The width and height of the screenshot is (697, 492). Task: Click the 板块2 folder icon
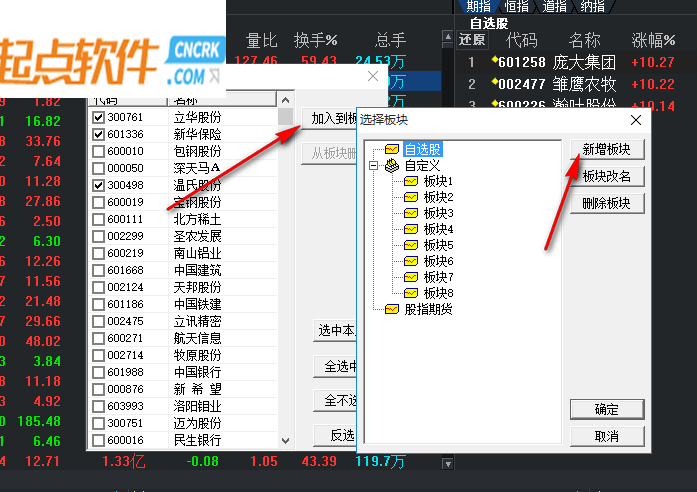411,197
